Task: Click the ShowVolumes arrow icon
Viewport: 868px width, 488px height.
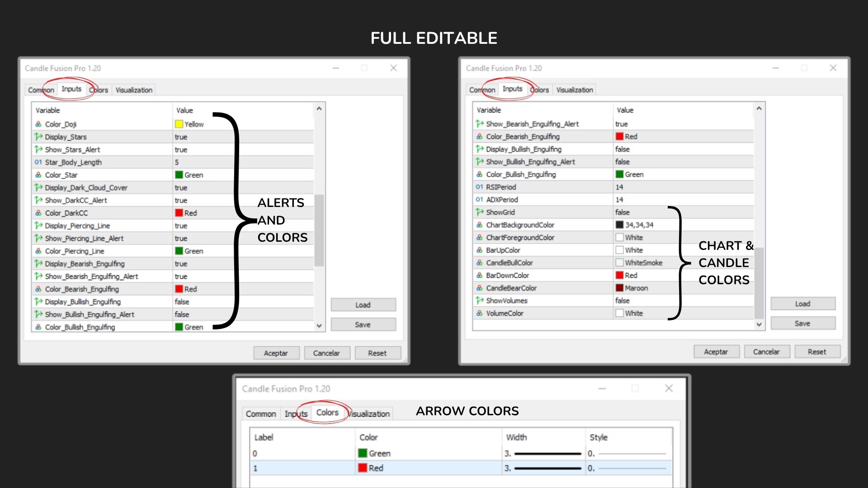Action: pos(480,300)
